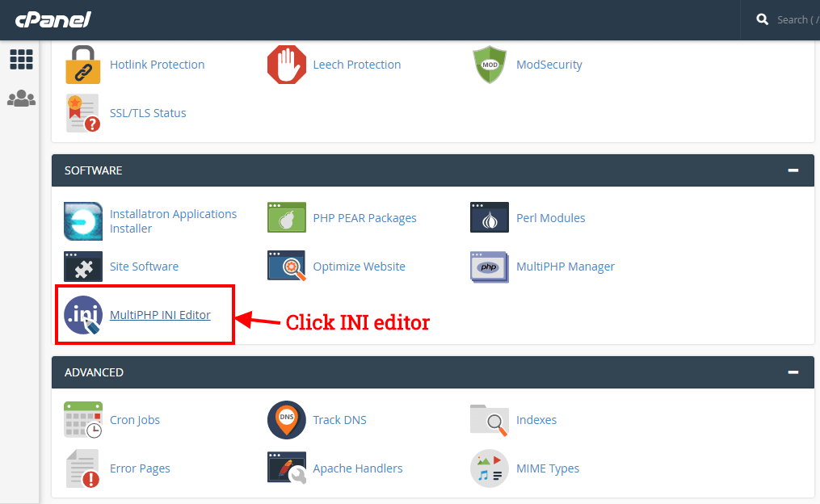Click the Installatron Applications Installer icon

(x=82, y=221)
